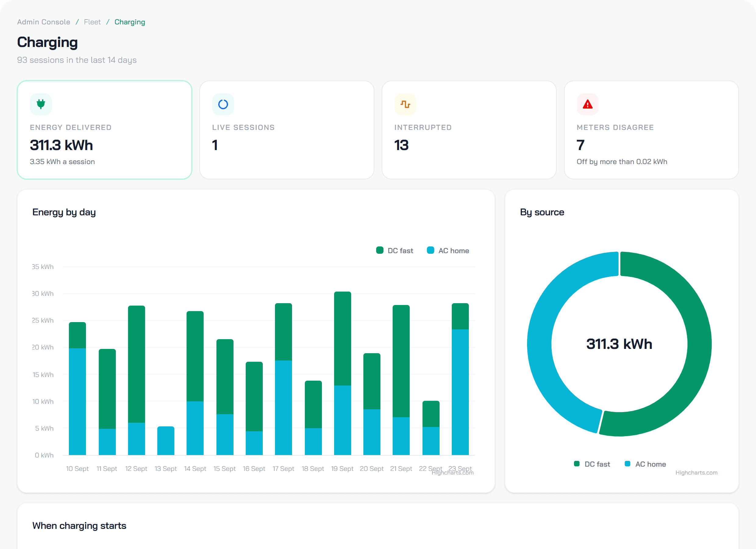Click the DC fast portion of the 22 Sept bar
The width and height of the screenshot is (756, 549).
coord(431,414)
